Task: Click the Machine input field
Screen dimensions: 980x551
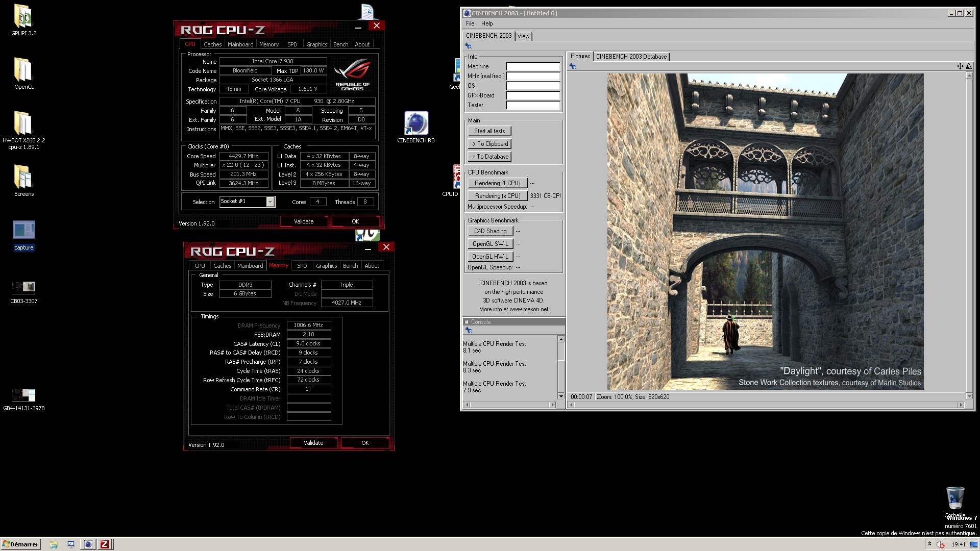Action: (533, 66)
